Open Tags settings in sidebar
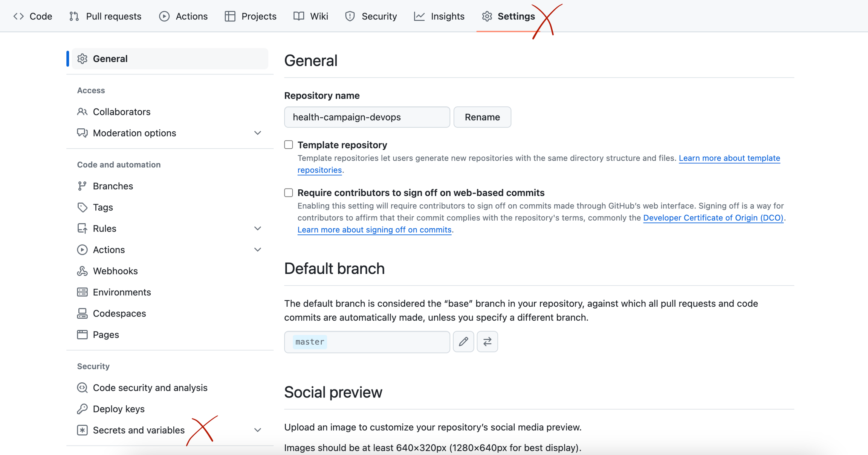The width and height of the screenshot is (868, 455). [102, 207]
